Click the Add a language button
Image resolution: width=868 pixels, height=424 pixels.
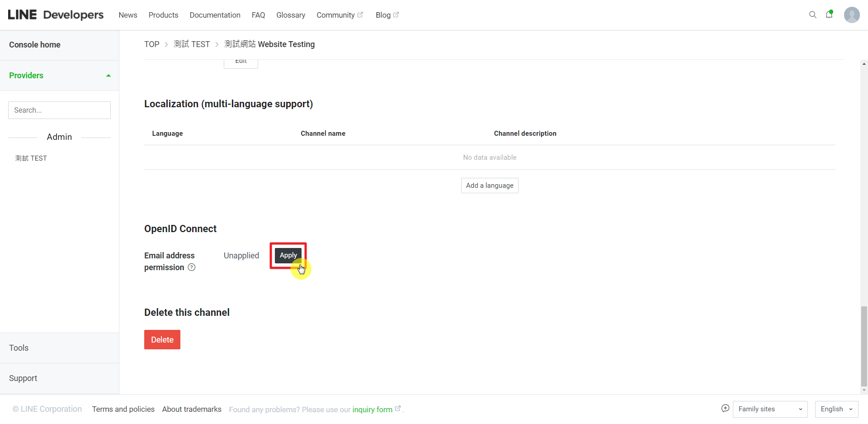click(490, 186)
